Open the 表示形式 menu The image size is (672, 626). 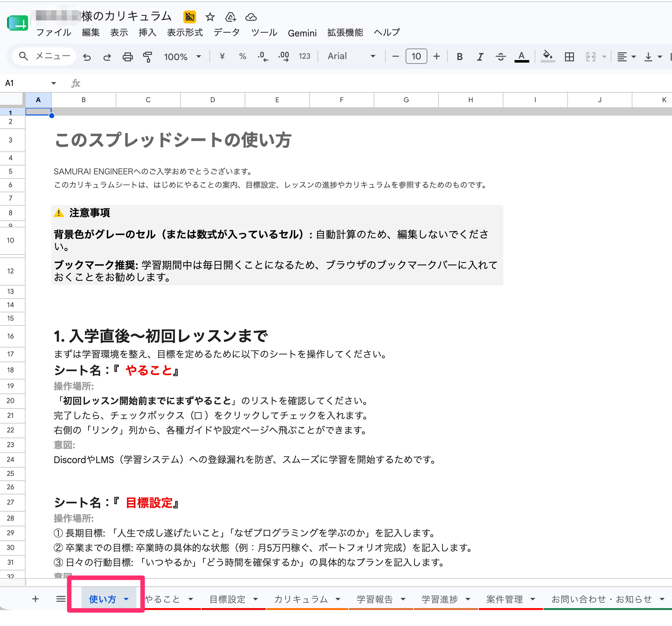click(x=185, y=33)
